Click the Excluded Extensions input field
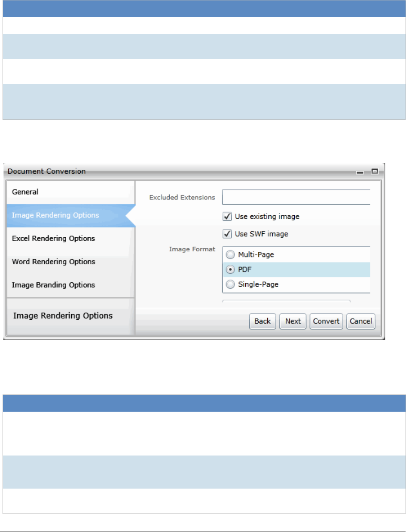Screen dimensions: 406x532 [296, 197]
